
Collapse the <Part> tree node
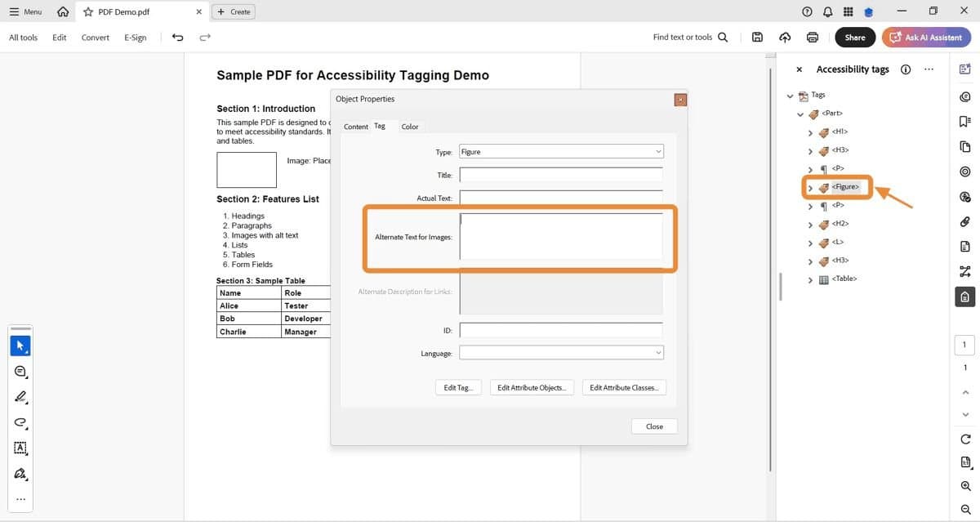(800, 114)
